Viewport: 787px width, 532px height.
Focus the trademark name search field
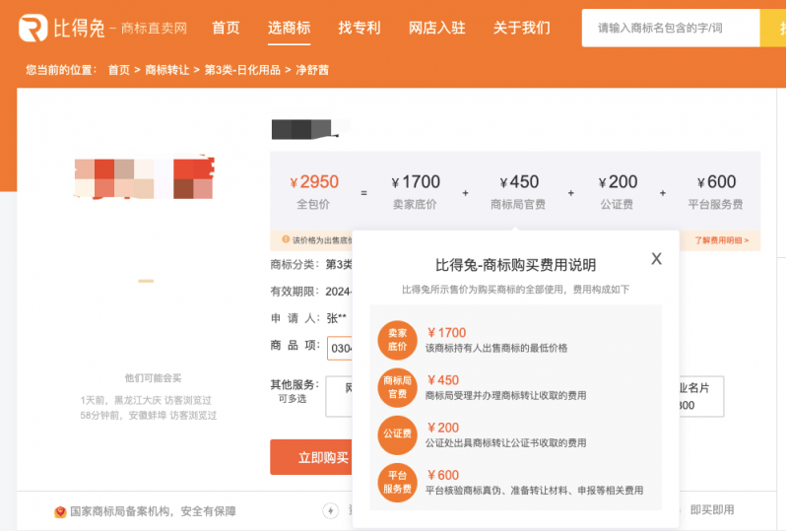coord(671,29)
